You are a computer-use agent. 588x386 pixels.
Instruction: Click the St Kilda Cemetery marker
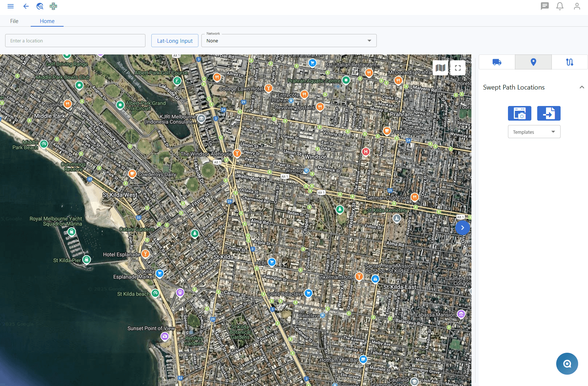pyautogui.click(x=397, y=219)
